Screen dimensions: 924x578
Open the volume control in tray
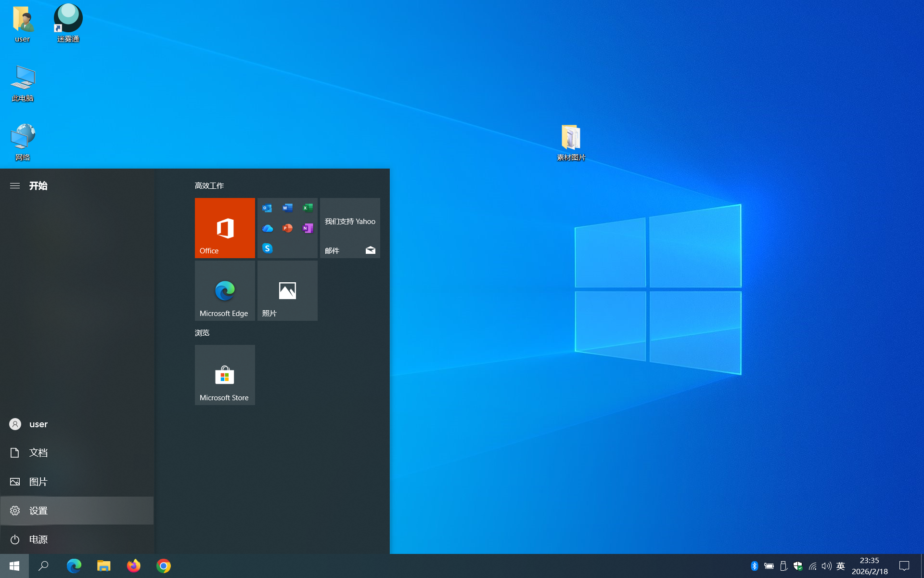pos(826,566)
